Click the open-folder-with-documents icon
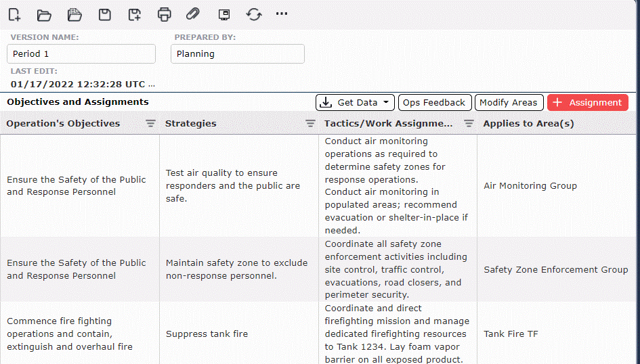640x364 pixels. coord(74,15)
